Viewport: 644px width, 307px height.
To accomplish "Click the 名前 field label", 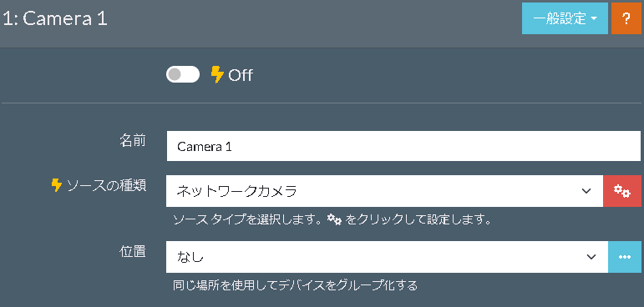I will [x=132, y=141].
